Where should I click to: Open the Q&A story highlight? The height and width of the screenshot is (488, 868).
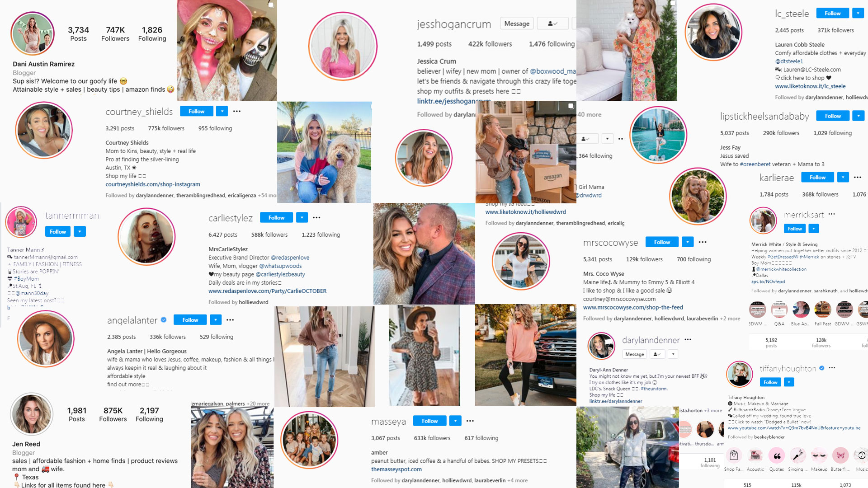[779, 310]
